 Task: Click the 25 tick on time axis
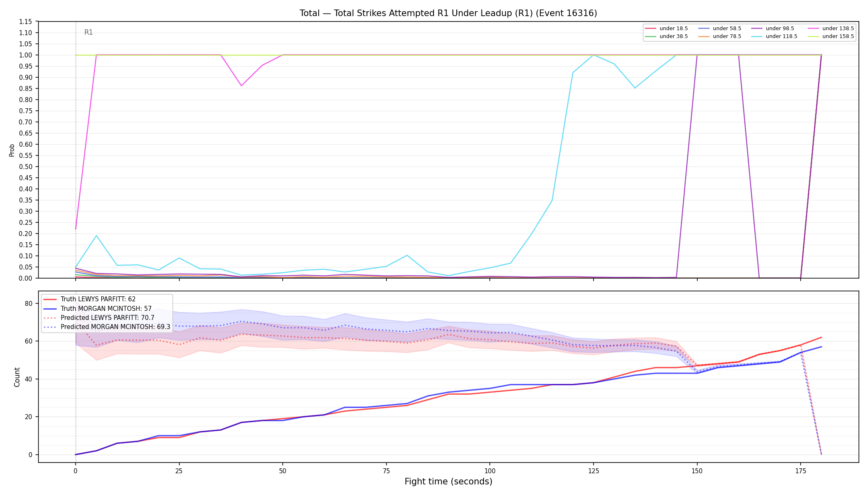coord(179,470)
